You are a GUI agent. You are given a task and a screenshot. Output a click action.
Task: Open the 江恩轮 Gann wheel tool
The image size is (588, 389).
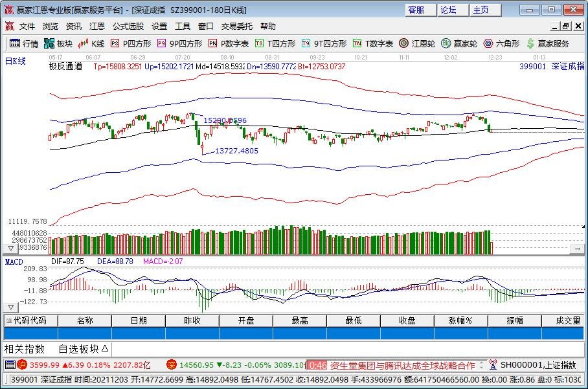tap(416, 43)
